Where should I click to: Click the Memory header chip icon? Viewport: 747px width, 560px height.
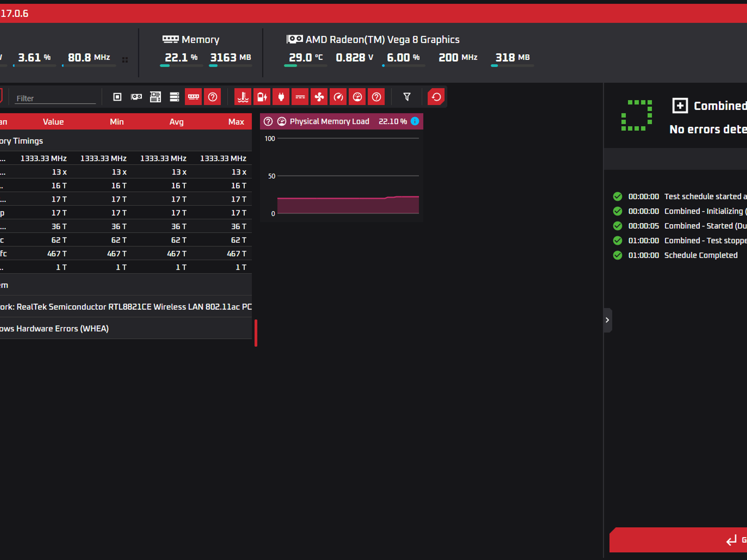click(x=170, y=39)
